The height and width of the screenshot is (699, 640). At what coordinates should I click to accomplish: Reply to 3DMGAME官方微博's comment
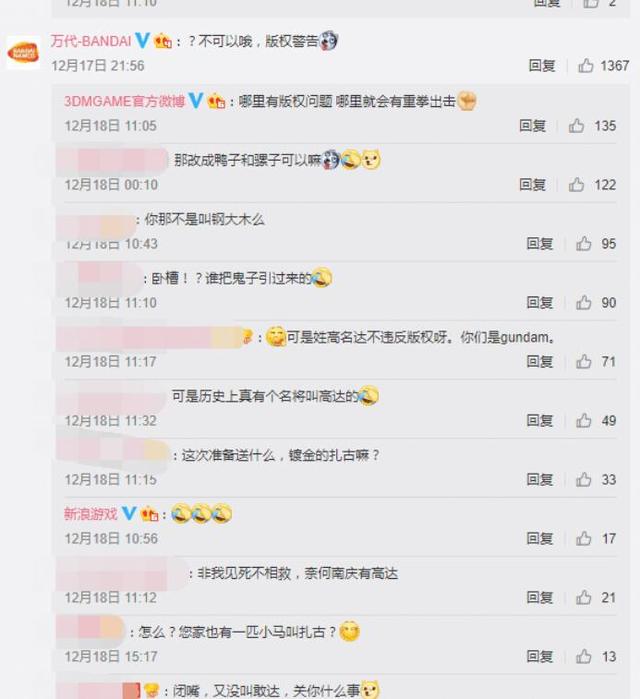tap(532, 126)
